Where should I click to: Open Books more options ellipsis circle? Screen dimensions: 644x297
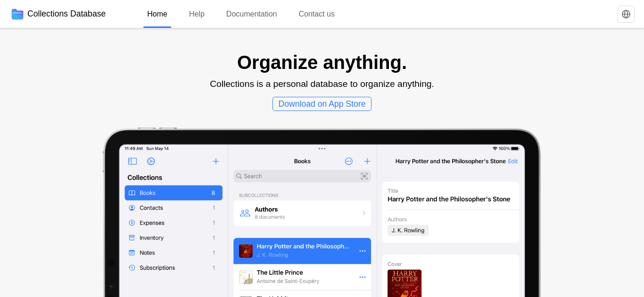tap(349, 161)
